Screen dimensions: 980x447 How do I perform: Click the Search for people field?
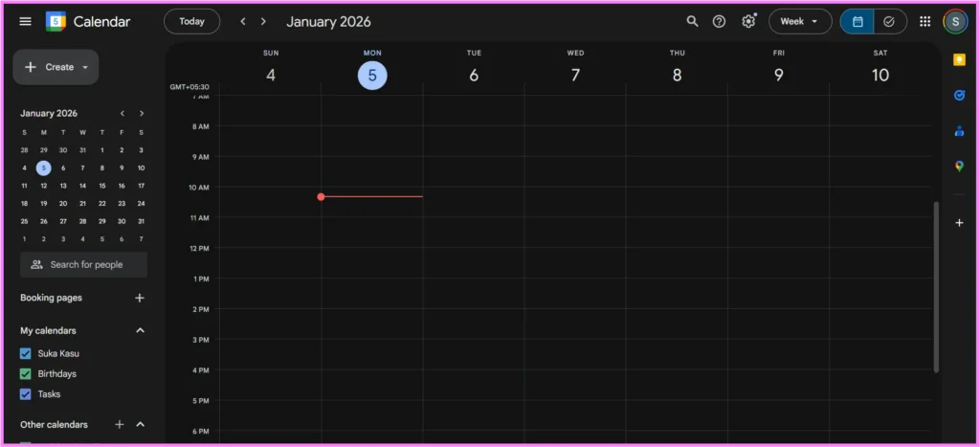pos(84,264)
